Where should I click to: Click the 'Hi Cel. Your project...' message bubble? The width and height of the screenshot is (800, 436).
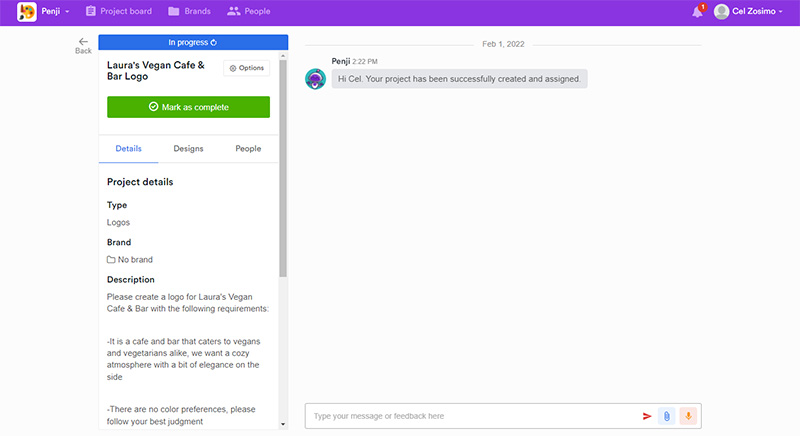(459, 79)
